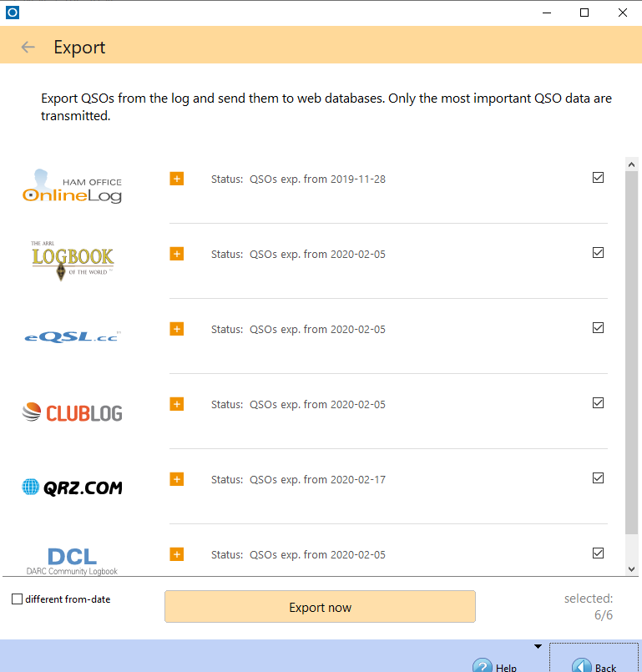This screenshot has height=672, width=642.
Task: Close the Export window
Action: coord(623,13)
